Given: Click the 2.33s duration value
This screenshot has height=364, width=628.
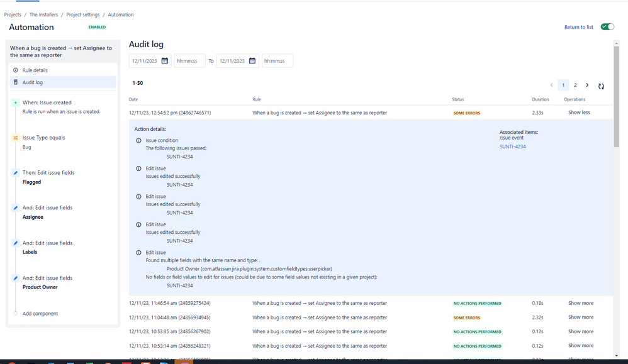Looking at the screenshot, I should (x=537, y=113).
